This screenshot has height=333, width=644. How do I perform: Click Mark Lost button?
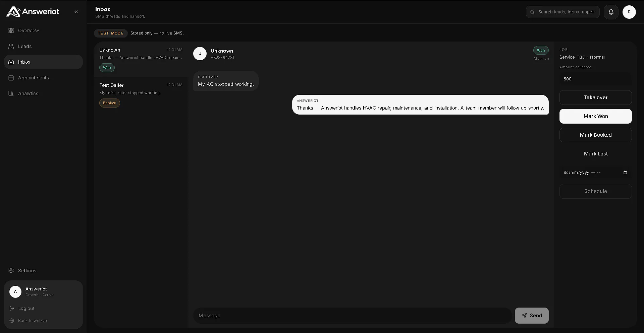pos(596,154)
